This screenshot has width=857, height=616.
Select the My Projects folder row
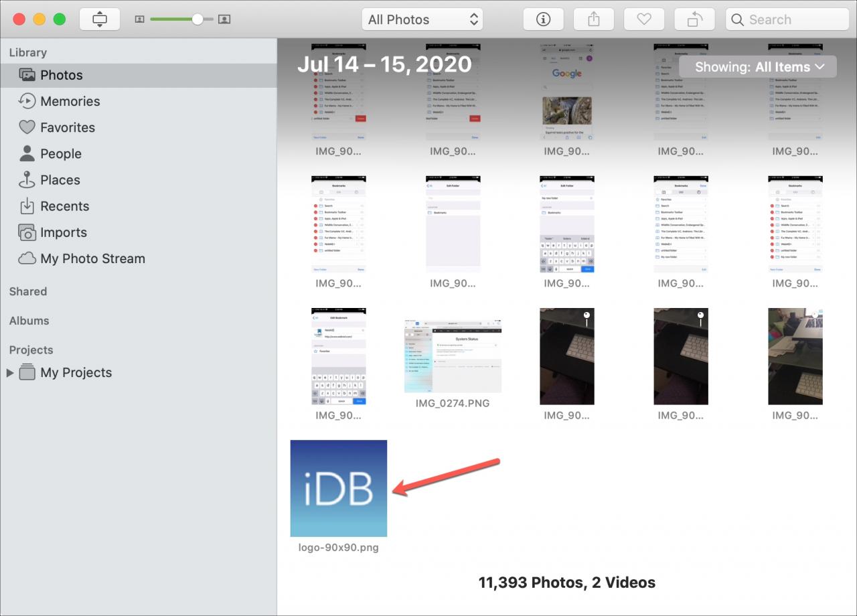[x=138, y=373]
